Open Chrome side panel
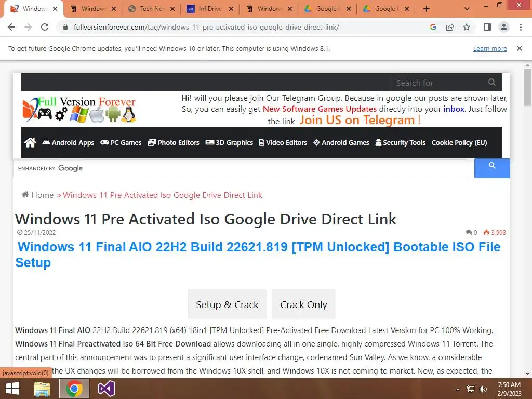532x399 pixels. point(487,27)
